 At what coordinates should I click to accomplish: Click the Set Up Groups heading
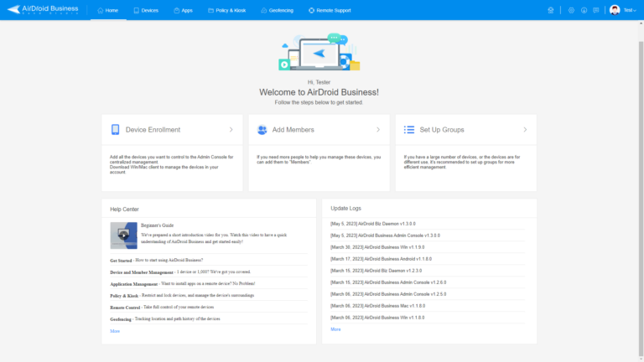[442, 130]
